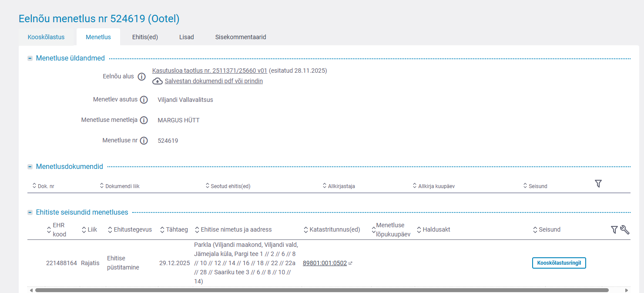
Task: Click the Kooskõlastusringil status button
Action: pos(559,263)
